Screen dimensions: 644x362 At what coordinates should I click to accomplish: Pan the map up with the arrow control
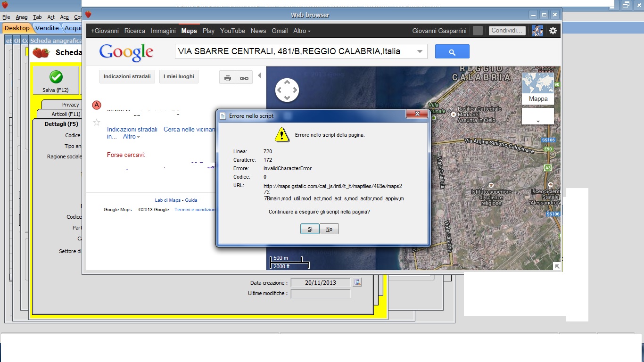[287, 82]
